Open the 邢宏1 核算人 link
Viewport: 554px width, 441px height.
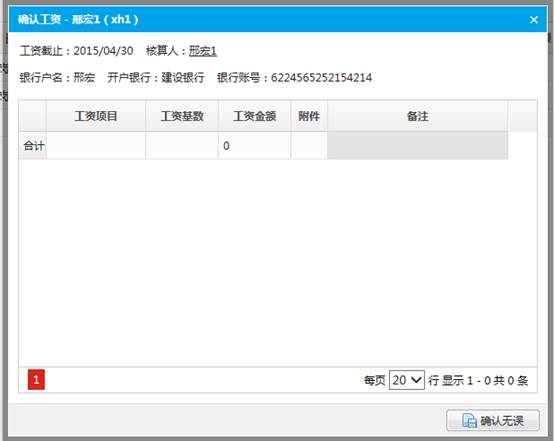click(202, 51)
